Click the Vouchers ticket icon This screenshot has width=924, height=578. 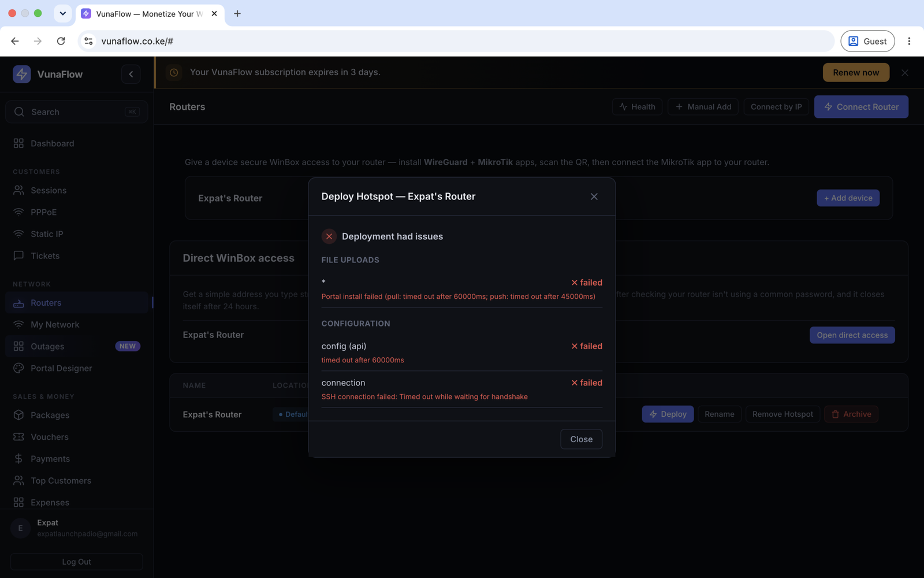pyautogui.click(x=18, y=437)
